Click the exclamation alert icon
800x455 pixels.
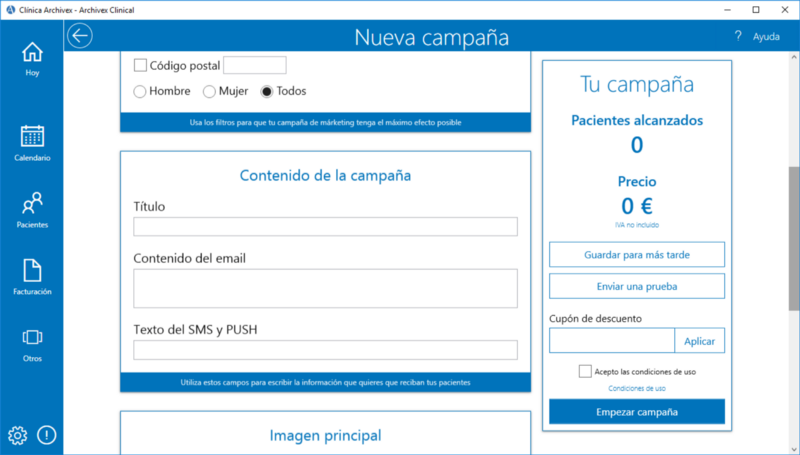46,435
